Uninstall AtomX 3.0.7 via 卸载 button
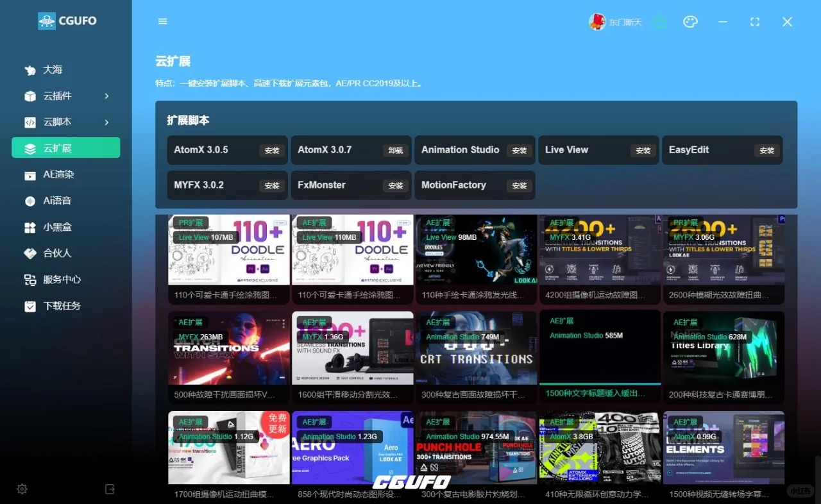Screen dimensions: 821x504 (395, 149)
